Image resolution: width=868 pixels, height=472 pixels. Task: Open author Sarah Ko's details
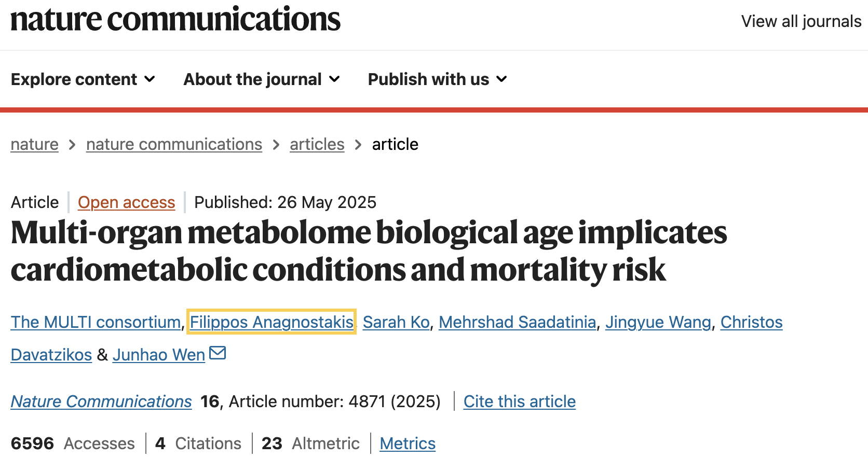point(396,322)
